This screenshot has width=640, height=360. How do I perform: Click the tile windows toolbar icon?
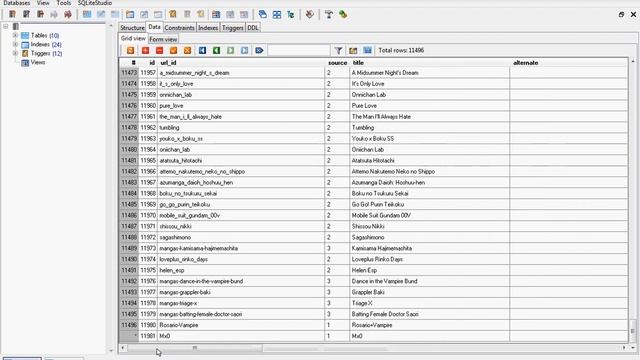277,15
